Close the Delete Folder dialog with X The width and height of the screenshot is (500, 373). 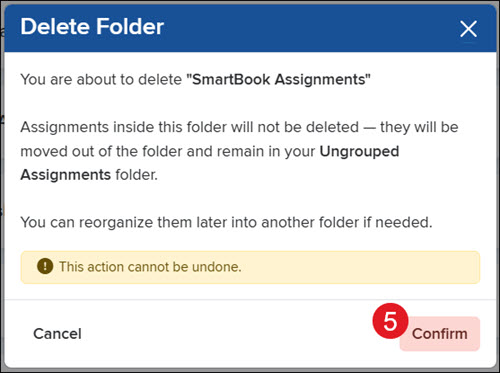(x=468, y=29)
